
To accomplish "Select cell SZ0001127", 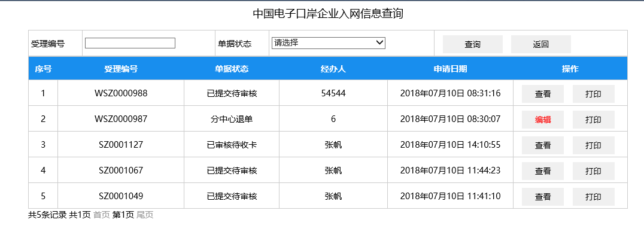I will coord(121,145).
